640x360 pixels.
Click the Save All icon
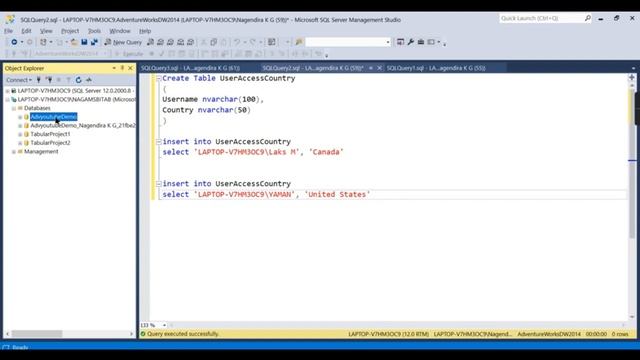pyautogui.click(x=94, y=42)
